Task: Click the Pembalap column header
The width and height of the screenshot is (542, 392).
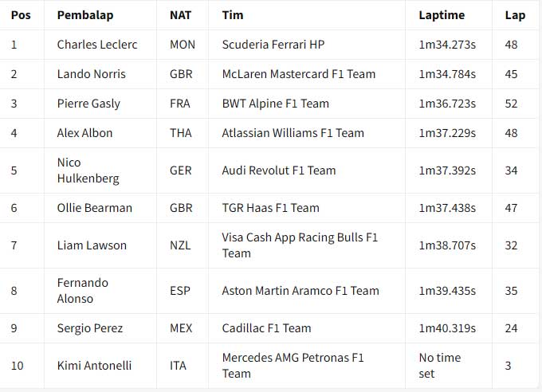Action: click(86, 15)
